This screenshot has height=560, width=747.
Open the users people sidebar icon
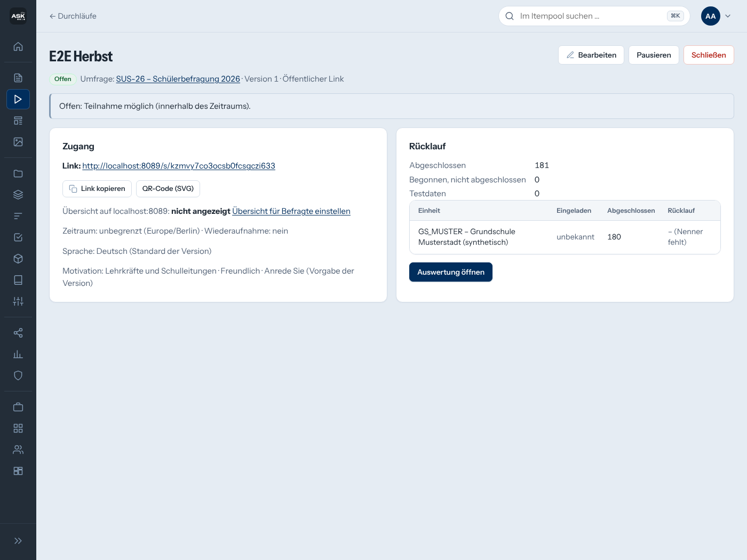(18, 450)
